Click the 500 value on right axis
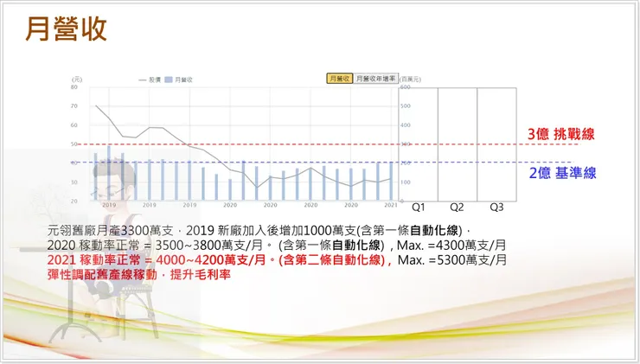 tap(406, 106)
